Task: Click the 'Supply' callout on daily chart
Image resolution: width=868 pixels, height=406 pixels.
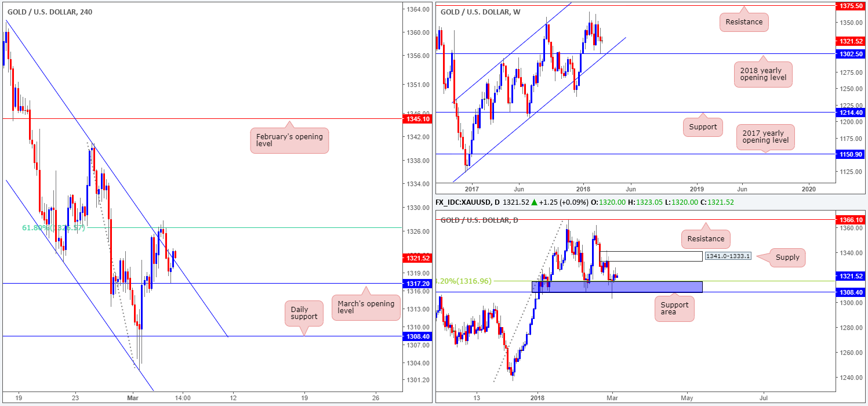Action: pos(787,258)
